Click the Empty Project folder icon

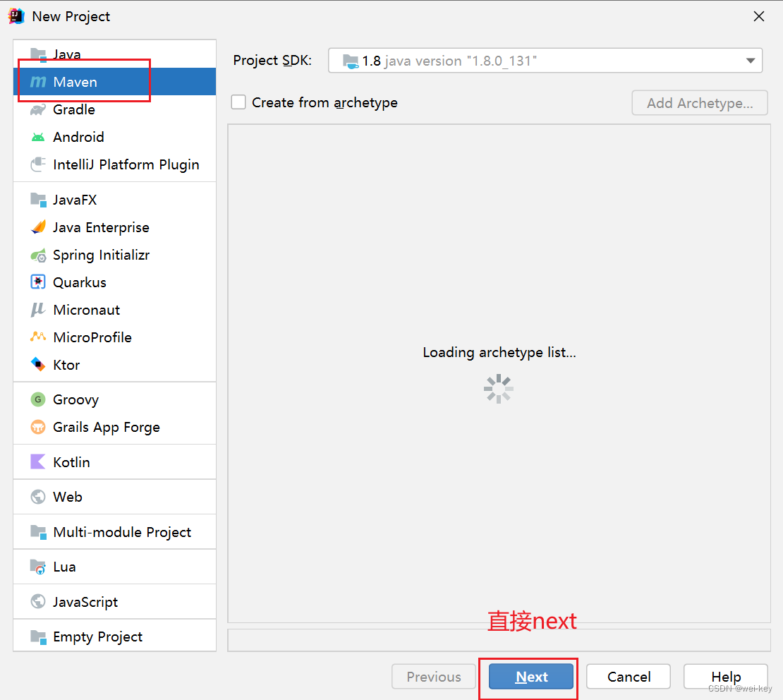coord(39,636)
